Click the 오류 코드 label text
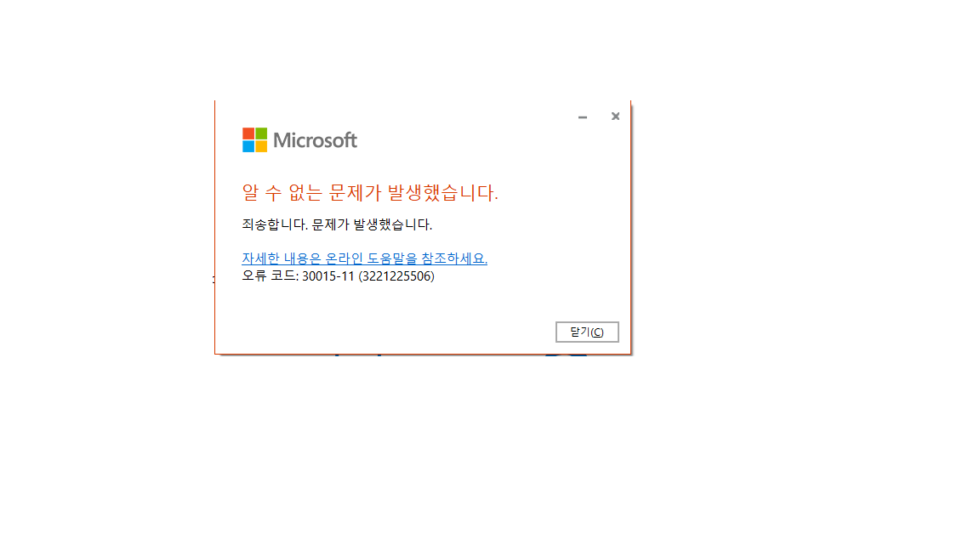Screen dimensions: 980x551 pyautogui.click(x=270, y=275)
